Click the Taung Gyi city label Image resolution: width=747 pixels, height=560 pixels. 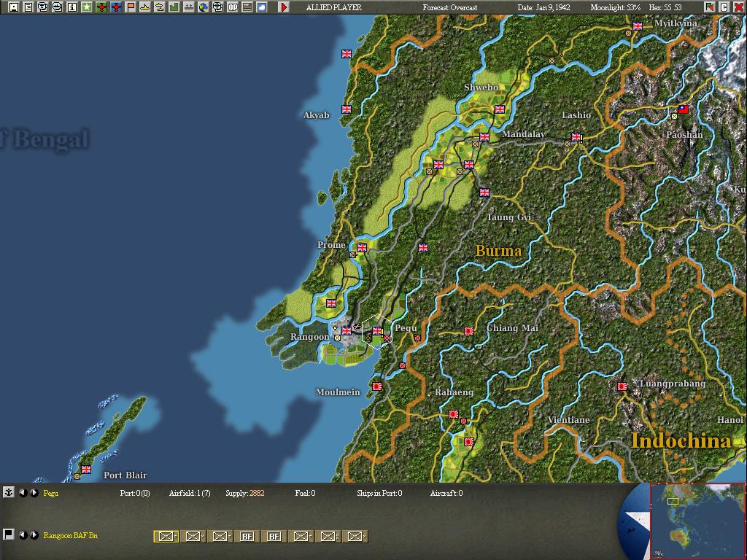pyautogui.click(x=508, y=217)
